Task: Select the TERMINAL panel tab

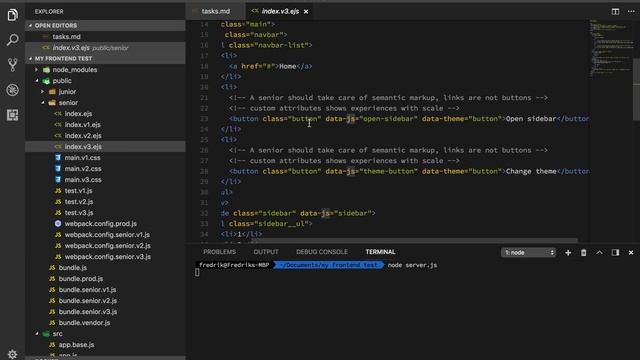Action: pos(380,252)
